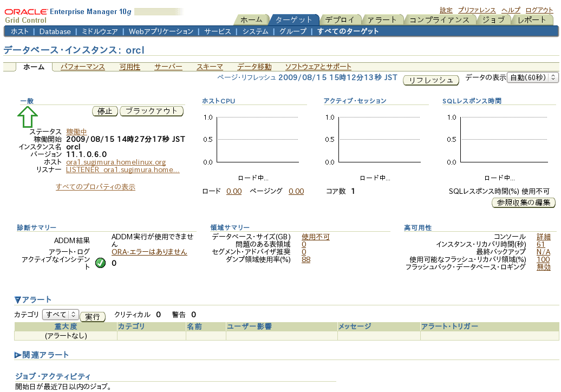Open Webアプリケーション in the subnavigation
Viewport: 561px width, 392px height.
(x=161, y=31)
